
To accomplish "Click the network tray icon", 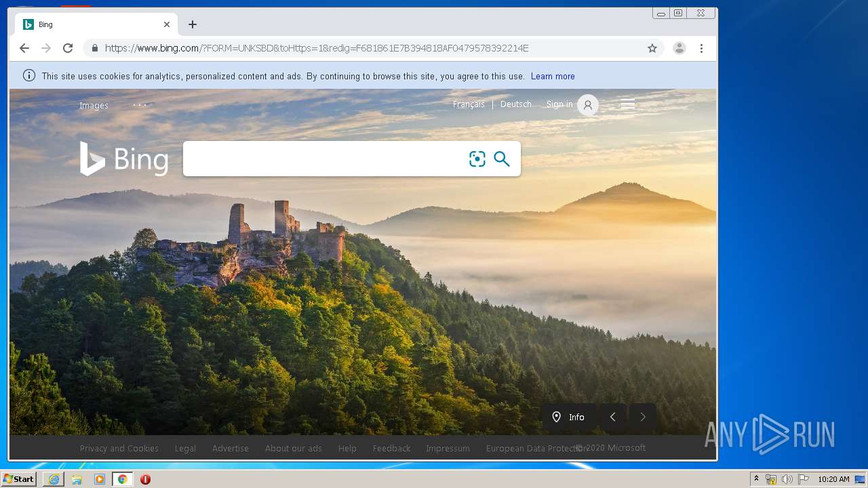I will (x=771, y=479).
